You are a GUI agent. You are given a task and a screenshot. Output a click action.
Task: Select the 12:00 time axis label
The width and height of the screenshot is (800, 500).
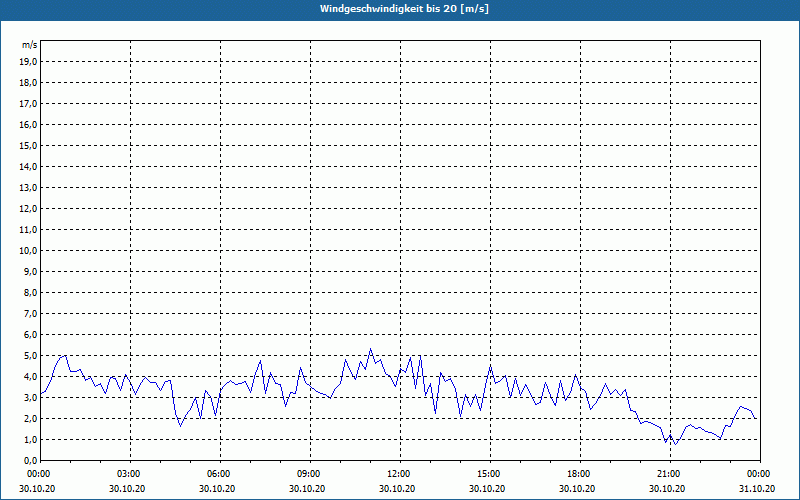pos(399,474)
